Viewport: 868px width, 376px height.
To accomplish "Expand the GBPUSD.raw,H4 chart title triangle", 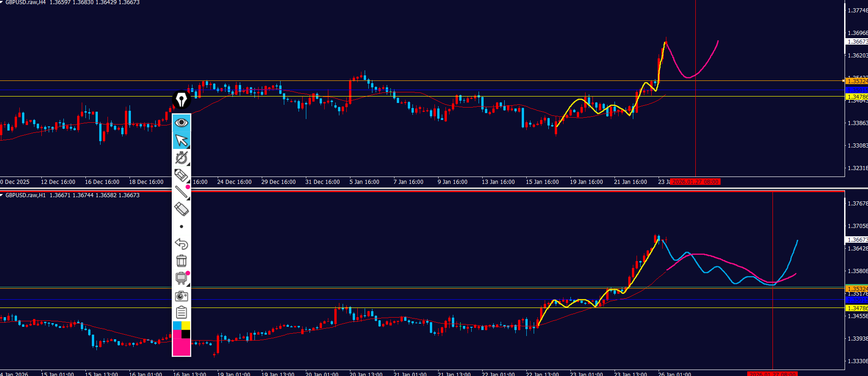I will [x=2, y=2].
